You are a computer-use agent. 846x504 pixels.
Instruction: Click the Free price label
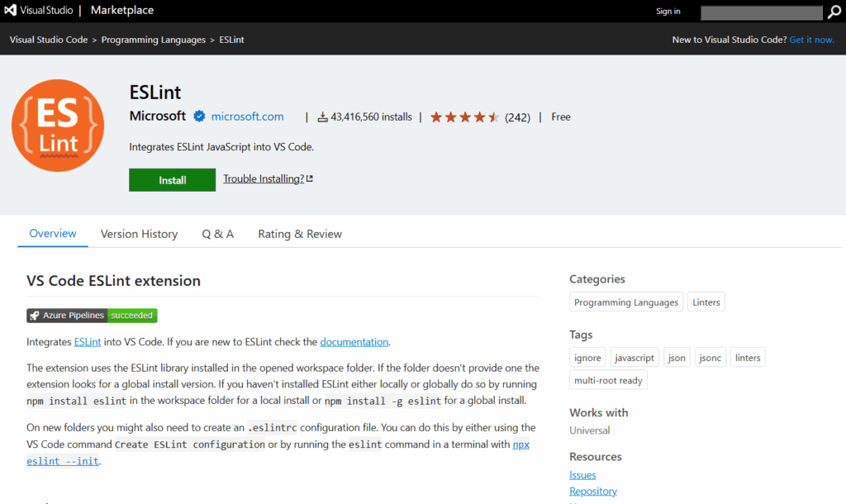[561, 116]
